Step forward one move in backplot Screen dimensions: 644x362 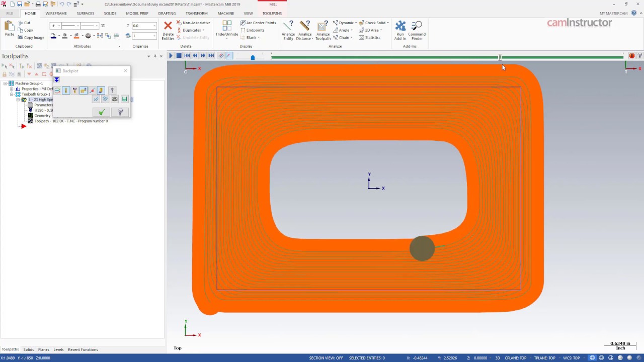[203, 56]
